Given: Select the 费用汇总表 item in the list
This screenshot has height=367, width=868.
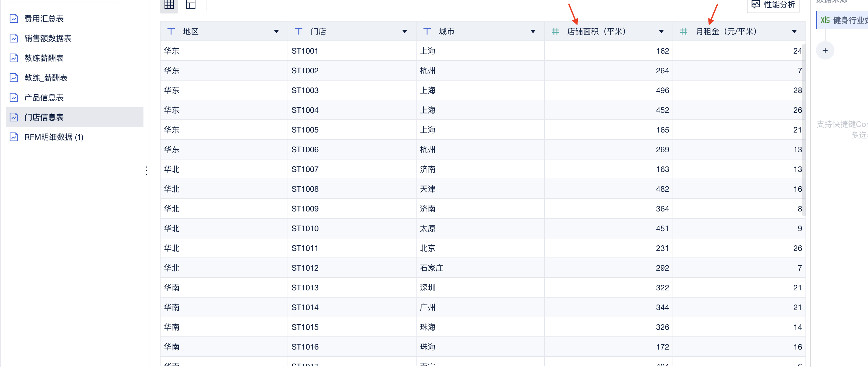Looking at the screenshot, I should 44,18.
